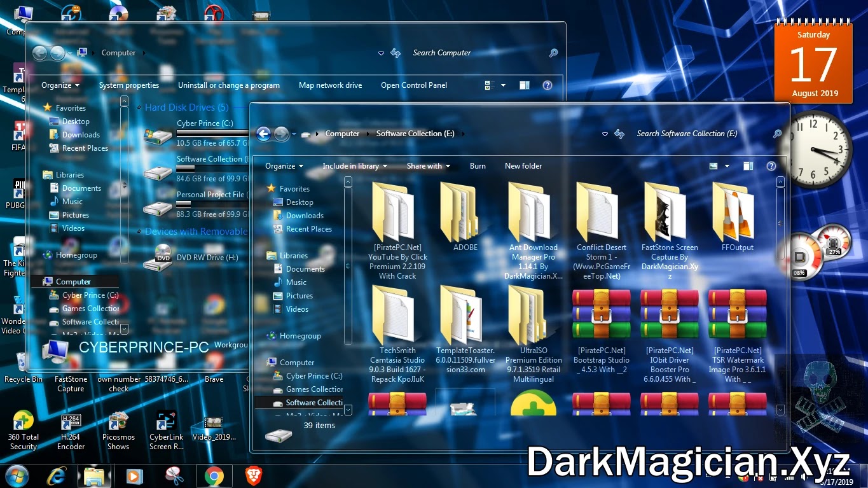Viewport: 868px width, 488px height.
Task: Open FastStone Screen Capture folder
Action: click(670, 230)
